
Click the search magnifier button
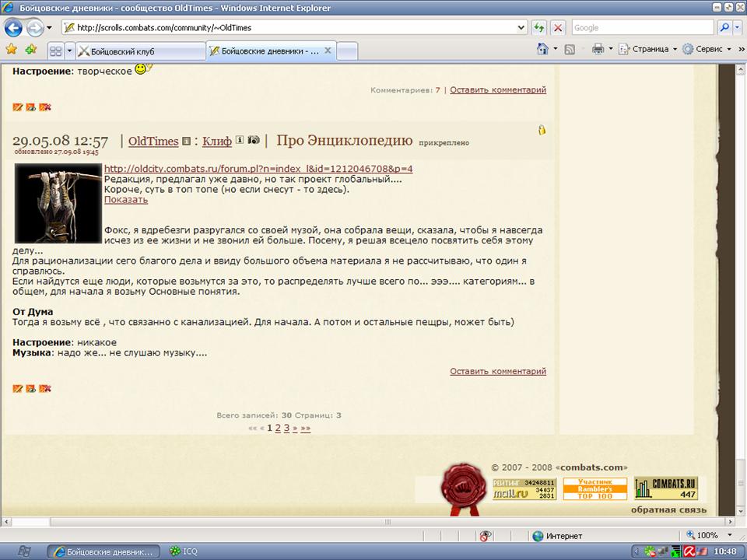724,28
